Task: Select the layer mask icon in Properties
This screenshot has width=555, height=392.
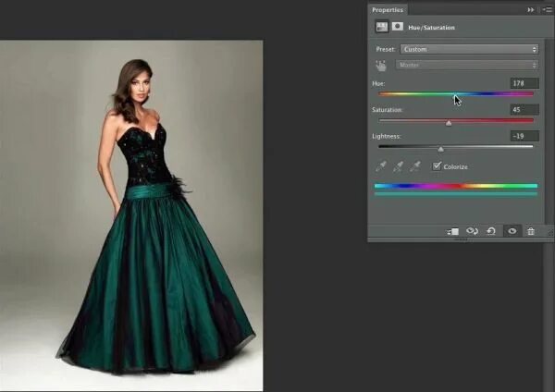Action: point(398,27)
